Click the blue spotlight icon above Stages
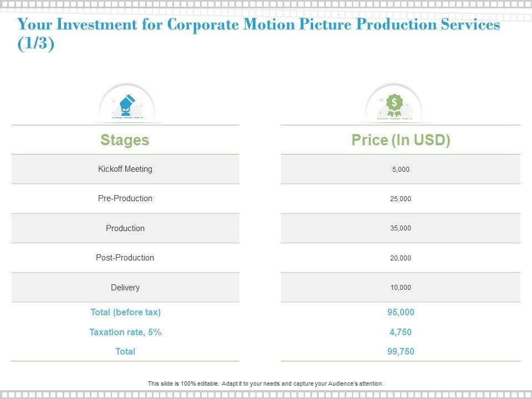This screenshot has height=399, width=532. click(x=127, y=105)
